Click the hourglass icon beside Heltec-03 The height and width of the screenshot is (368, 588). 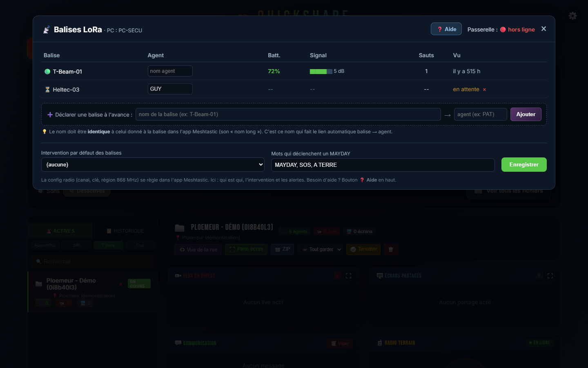point(47,90)
